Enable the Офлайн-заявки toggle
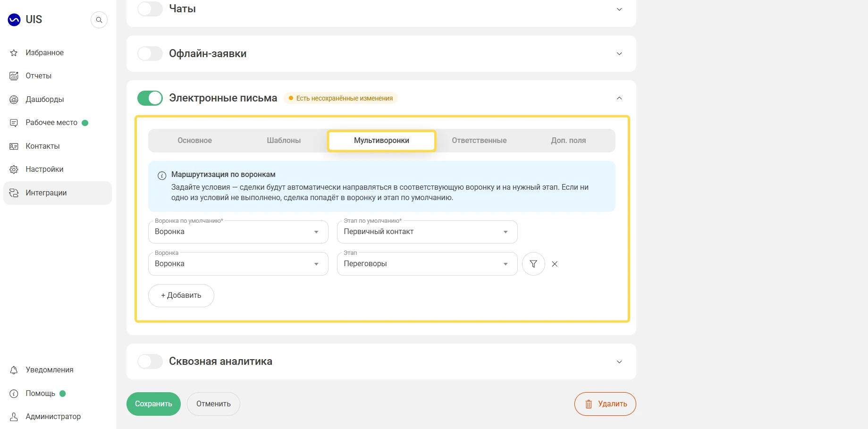 click(x=150, y=53)
